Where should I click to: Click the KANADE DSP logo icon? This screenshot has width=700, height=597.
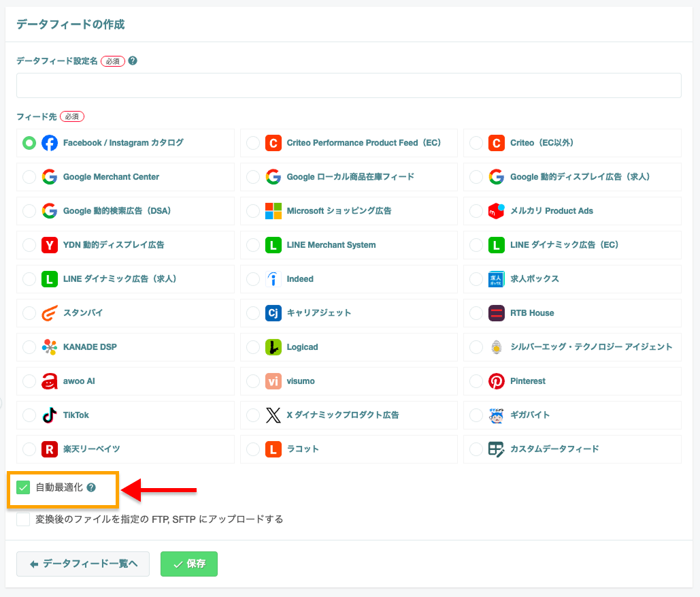[x=50, y=346]
